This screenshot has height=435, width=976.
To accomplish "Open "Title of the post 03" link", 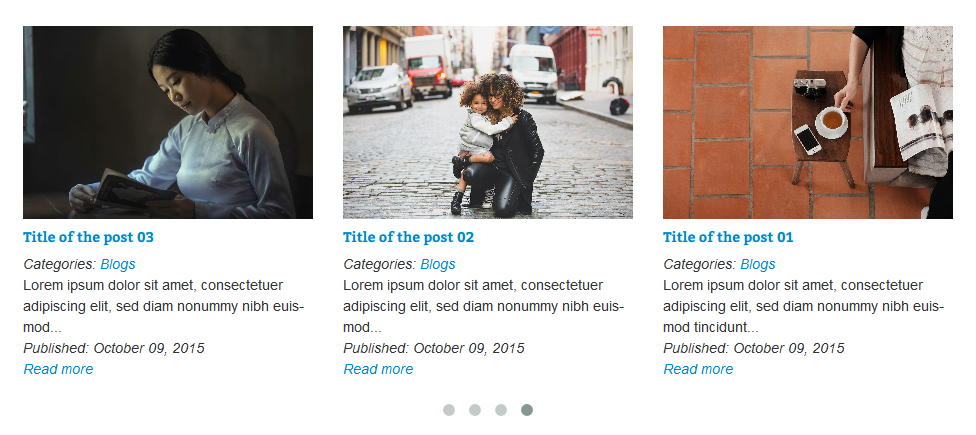I will tap(88, 237).
